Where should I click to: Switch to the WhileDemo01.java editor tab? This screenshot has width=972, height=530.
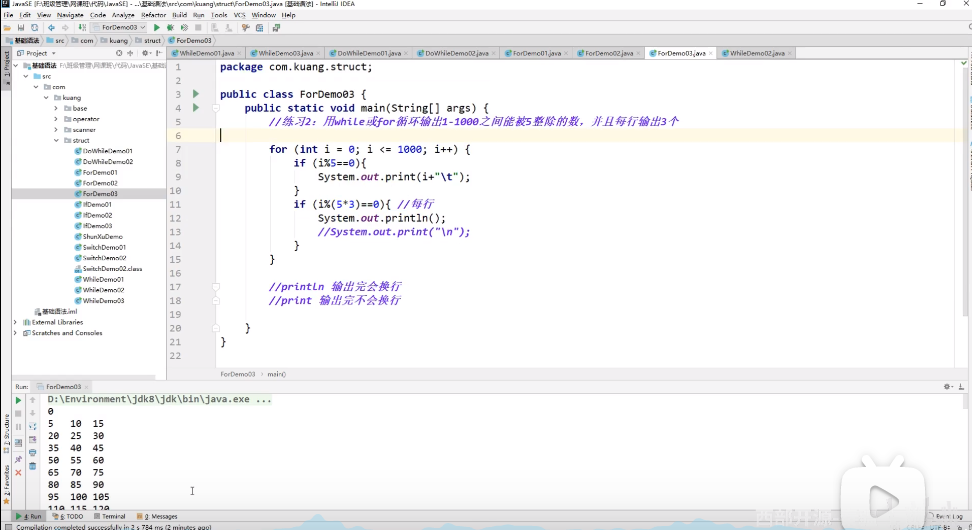(207, 53)
